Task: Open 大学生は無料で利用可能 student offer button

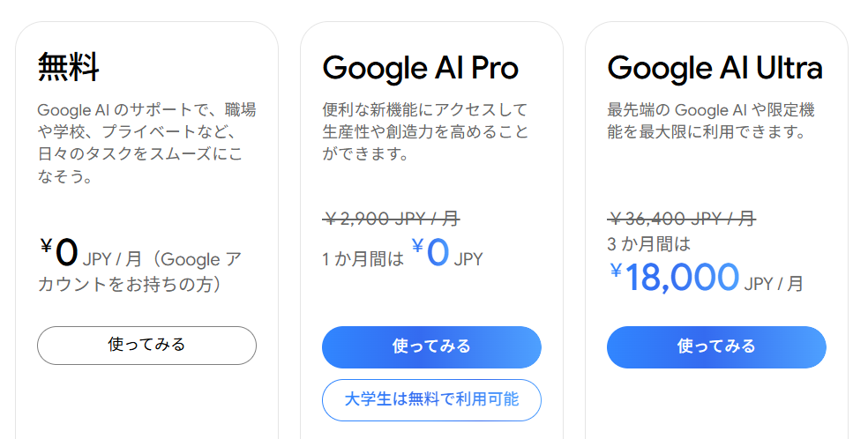Action: 431,399
